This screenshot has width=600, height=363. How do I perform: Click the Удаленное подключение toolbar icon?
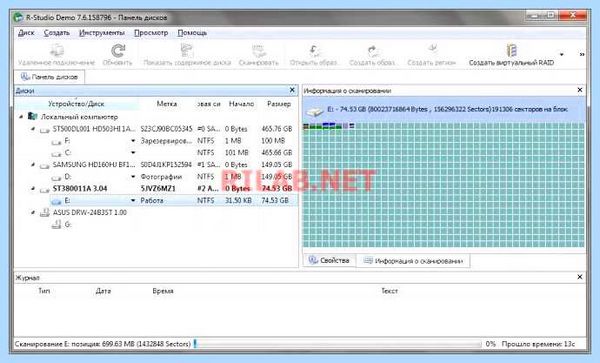tap(57, 50)
